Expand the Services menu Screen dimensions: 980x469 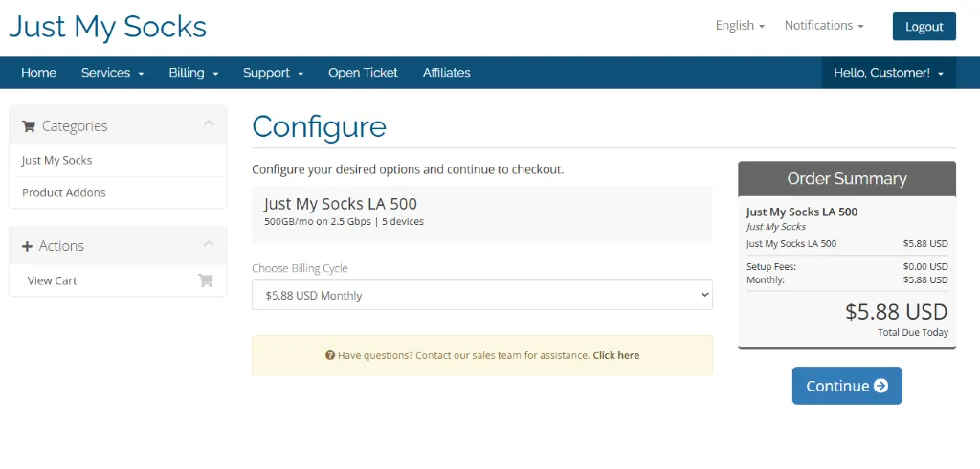(113, 73)
